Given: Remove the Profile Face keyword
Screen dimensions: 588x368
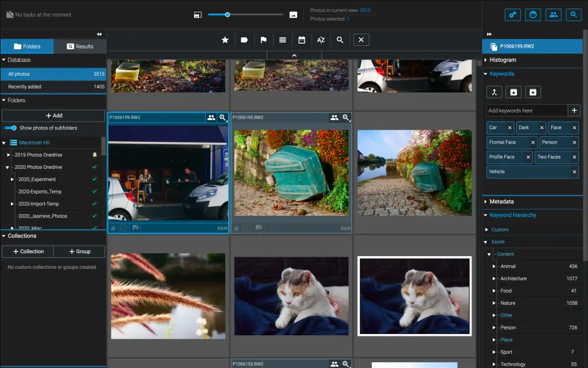Looking at the screenshot, I should click(528, 157).
